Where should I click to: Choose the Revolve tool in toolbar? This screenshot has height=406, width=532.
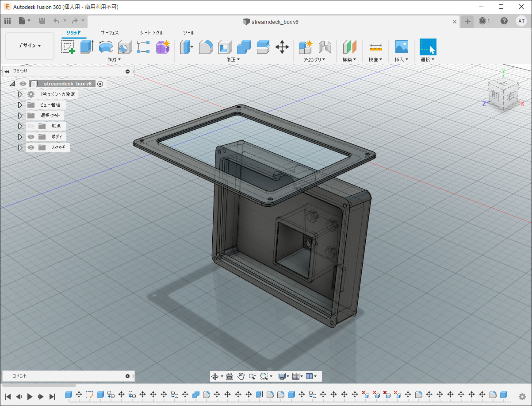click(x=106, y=46)
